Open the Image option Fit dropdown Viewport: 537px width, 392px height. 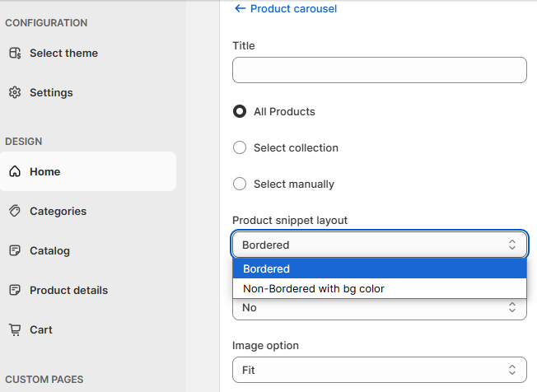(380, 370)
